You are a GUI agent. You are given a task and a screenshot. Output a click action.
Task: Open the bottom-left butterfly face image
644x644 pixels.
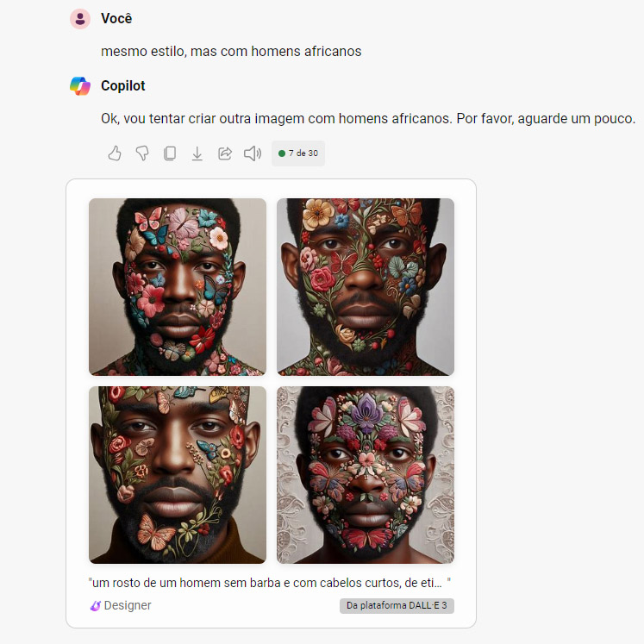(178, 475)
